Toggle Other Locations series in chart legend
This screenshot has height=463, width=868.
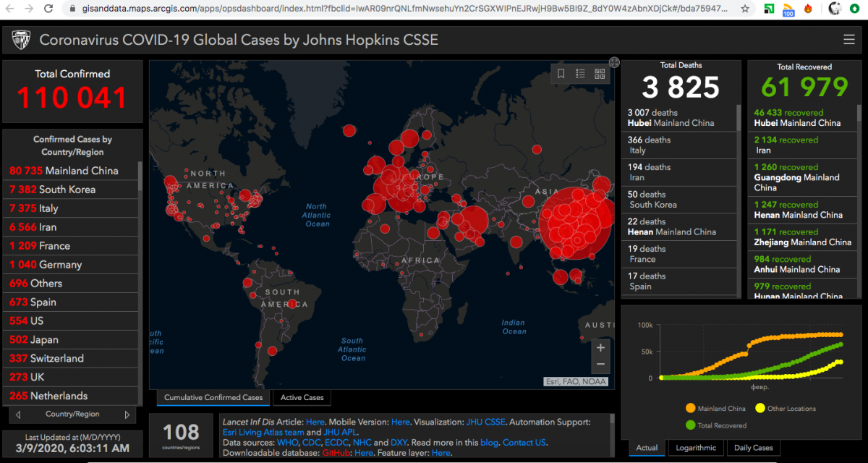pos(785,409)
